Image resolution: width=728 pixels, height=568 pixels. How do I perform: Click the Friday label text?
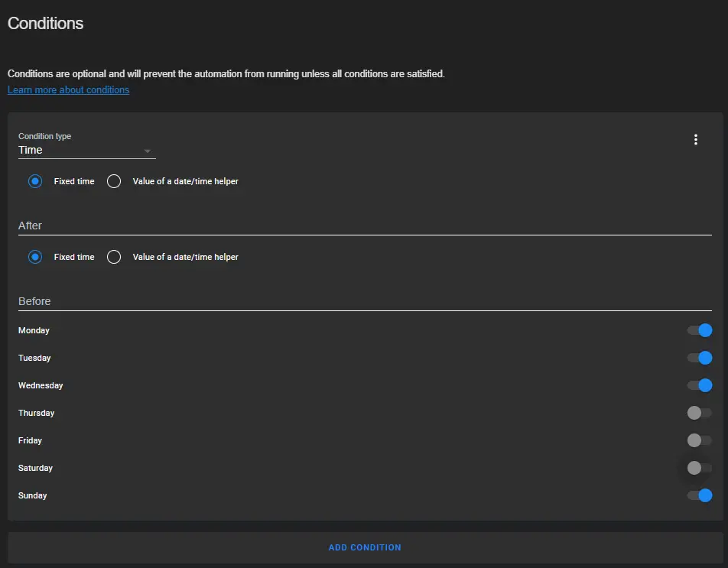[30, 440]
